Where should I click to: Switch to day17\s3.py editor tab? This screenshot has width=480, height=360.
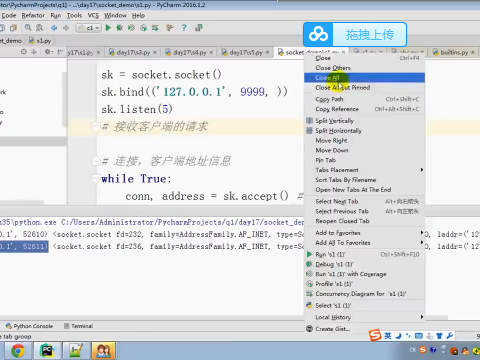pos(133,52)
